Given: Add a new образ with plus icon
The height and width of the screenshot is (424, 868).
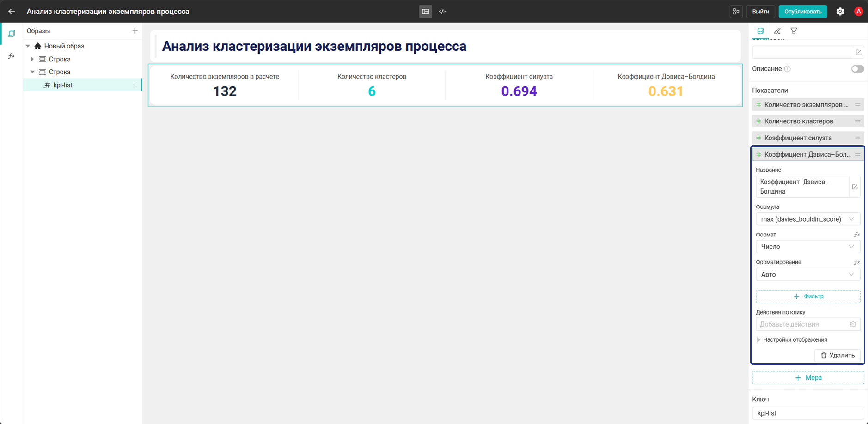Looking at the screenshot, I should tap(135, 31).
